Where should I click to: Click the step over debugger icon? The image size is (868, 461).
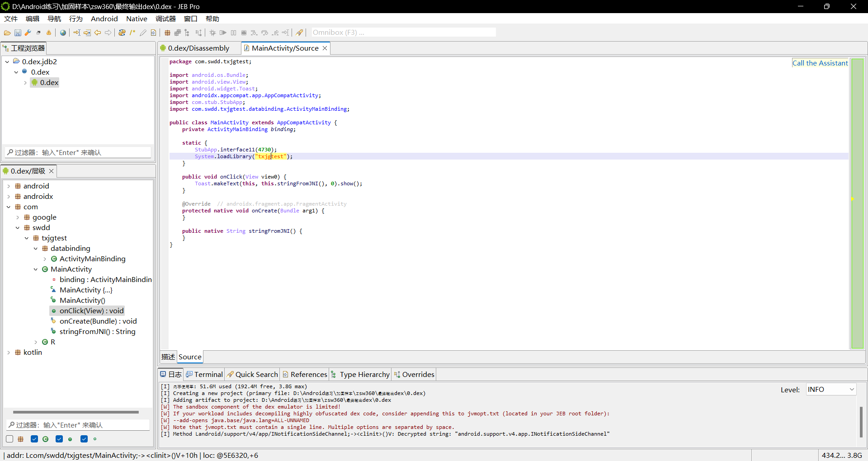[264, 33]
